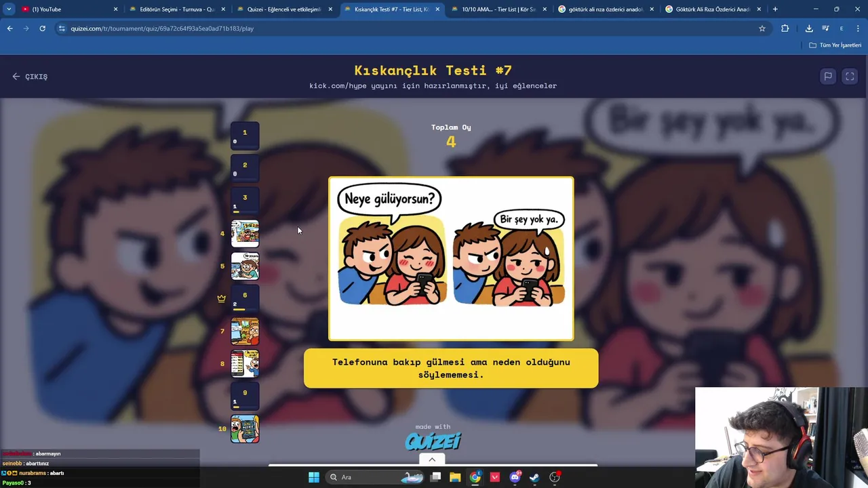Open Steam from the taskbar
The image size is (868, 488).
tap(534, 477)
